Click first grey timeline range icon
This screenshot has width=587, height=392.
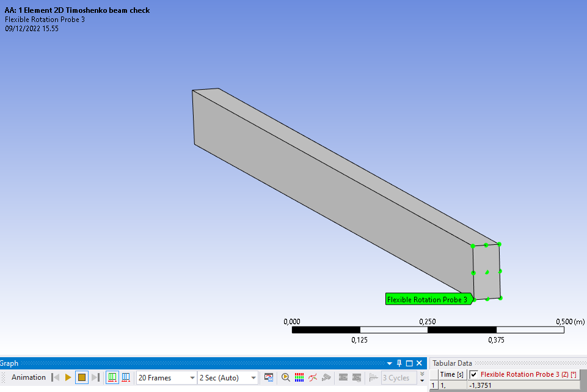[343, 377]
